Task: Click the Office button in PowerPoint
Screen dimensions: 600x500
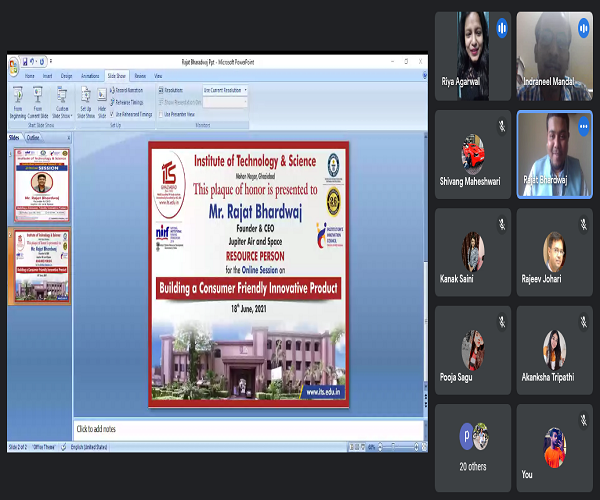Action: (13, 67)
